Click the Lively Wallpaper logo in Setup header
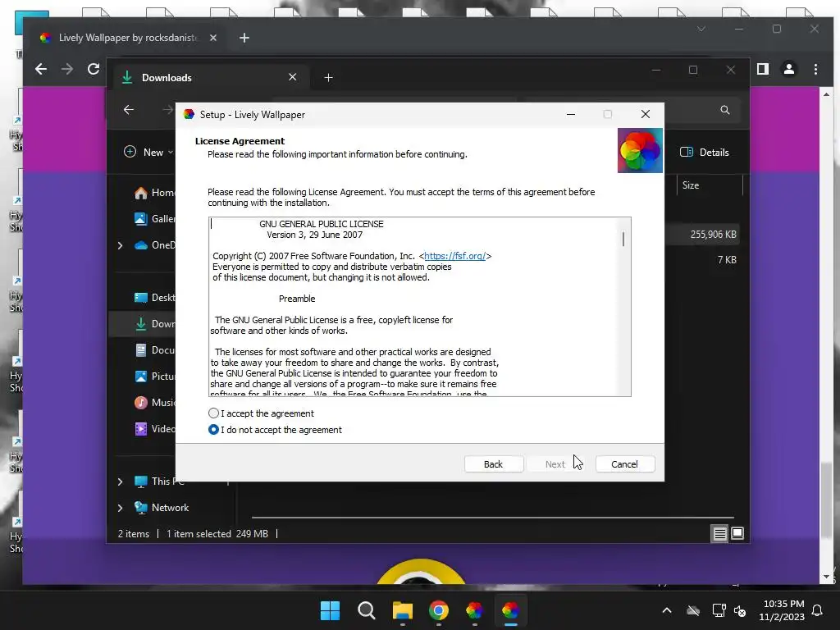 (640, 151)
